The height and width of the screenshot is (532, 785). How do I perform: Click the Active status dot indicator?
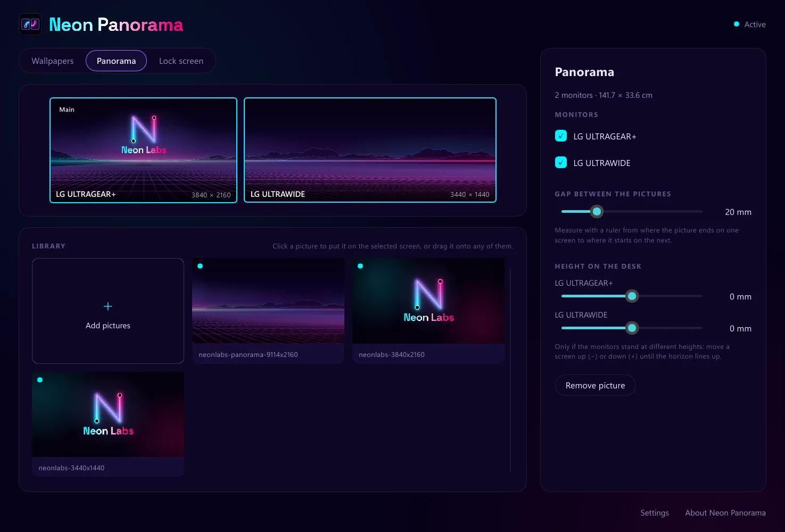pyautogui.click(x=737, y=24)
